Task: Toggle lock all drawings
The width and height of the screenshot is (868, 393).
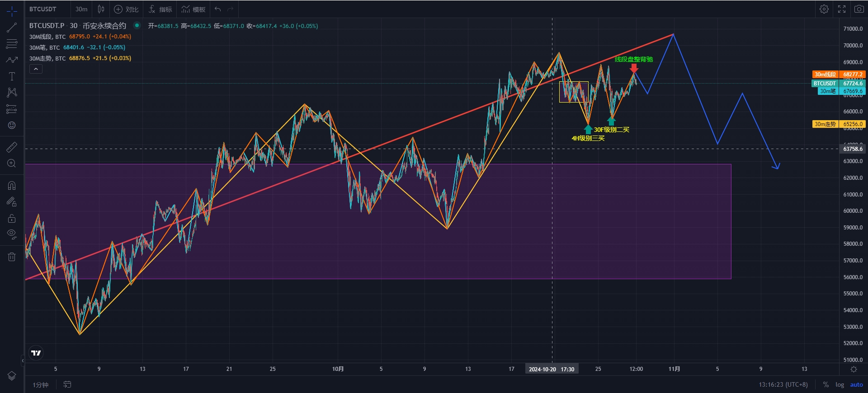Action: pyautogui.click(x=12, y=218)
